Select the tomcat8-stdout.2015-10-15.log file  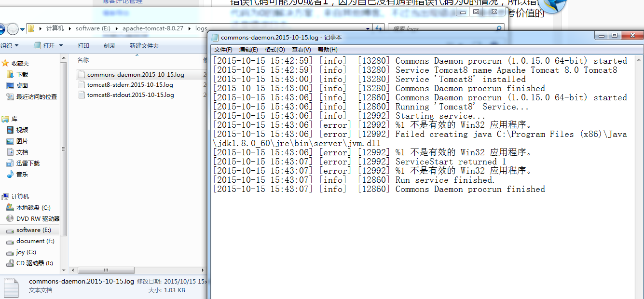coord(131,95)
